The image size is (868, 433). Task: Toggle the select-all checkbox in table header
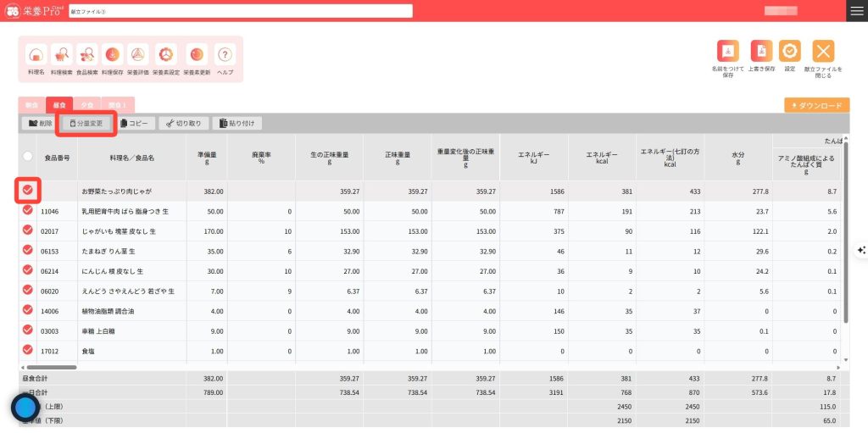click(27, 156)
